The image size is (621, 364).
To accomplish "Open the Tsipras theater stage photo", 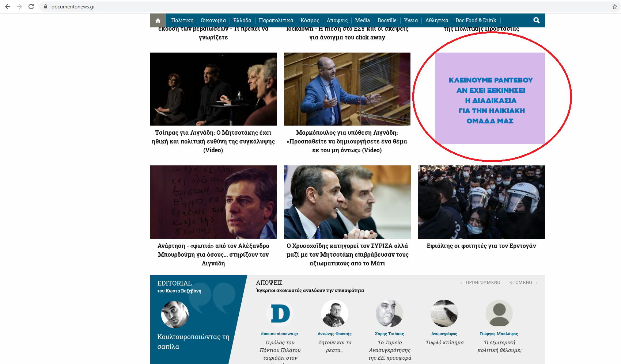I will (213, 89).
